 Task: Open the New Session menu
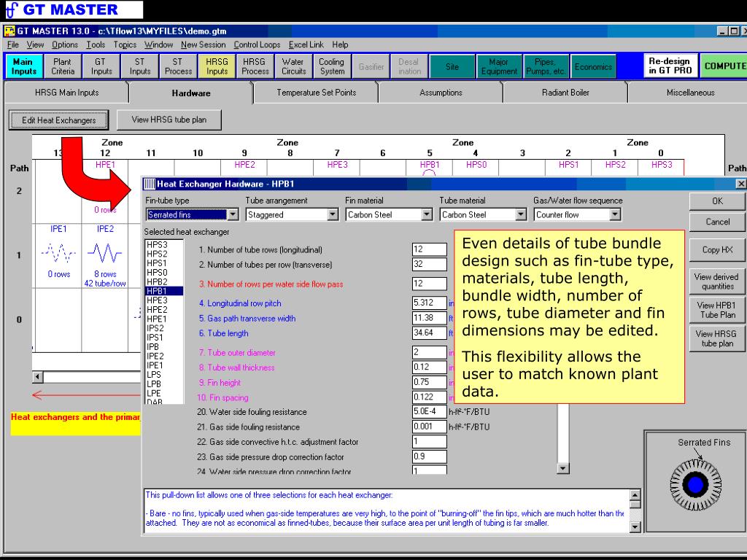(203, 44)
